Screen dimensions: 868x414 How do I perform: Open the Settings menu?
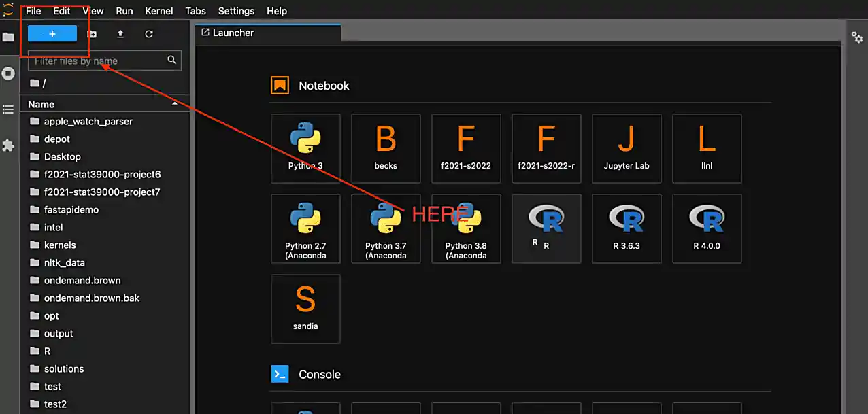click(236, 11)
